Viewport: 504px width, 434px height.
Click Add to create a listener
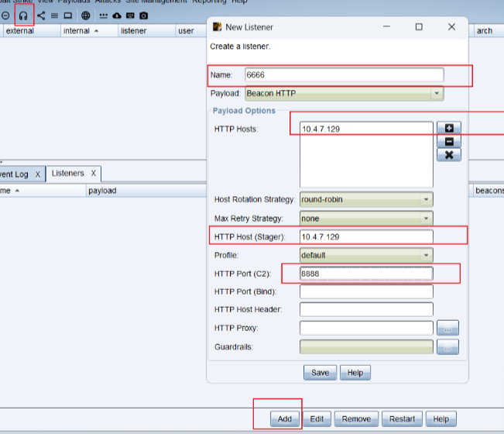point(285,418)
